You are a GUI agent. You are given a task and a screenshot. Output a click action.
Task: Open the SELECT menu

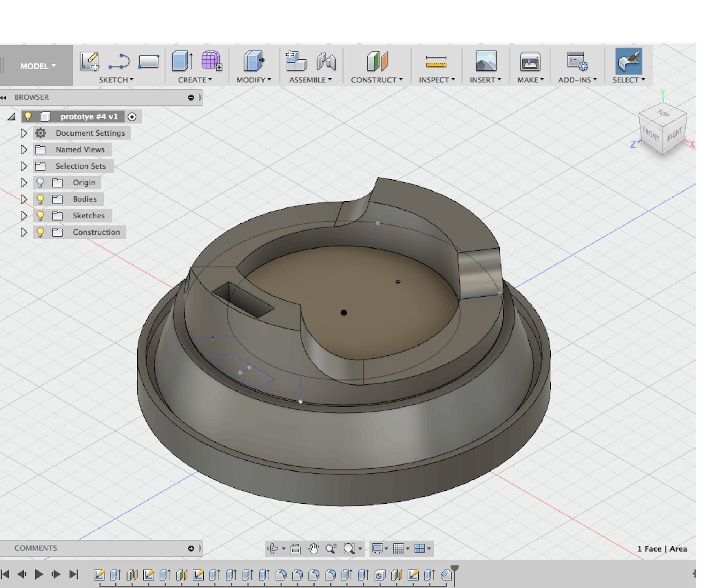[629, 80]
